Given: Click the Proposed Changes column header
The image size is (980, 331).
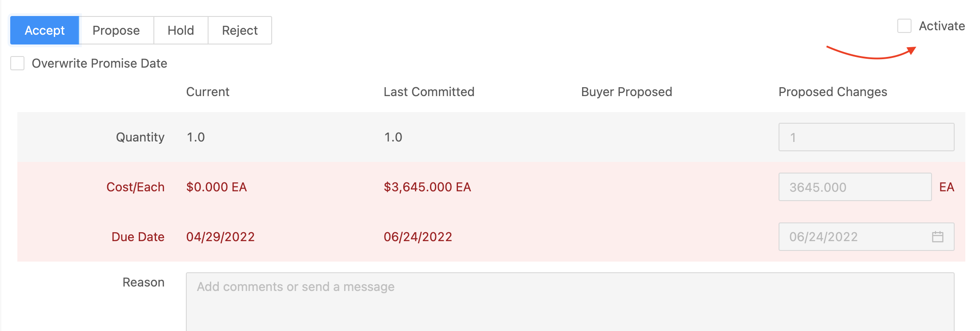Looking at the screenshot, I should coord(833,92).
